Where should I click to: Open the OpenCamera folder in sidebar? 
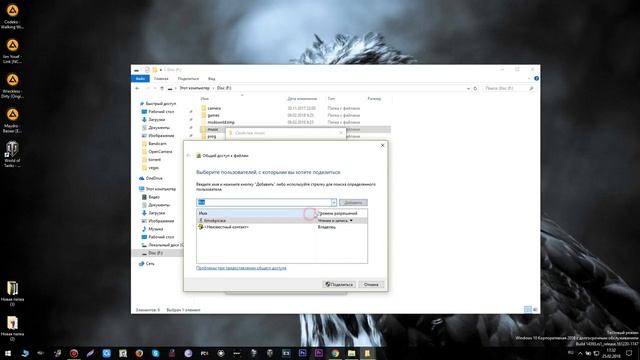(x=160, y=151)
